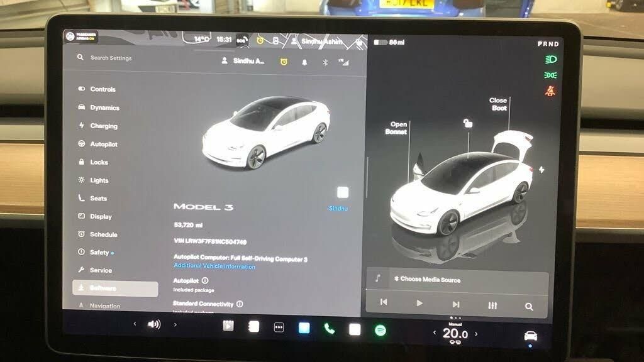Open the film clip app in dock

[x=228, y=326]
